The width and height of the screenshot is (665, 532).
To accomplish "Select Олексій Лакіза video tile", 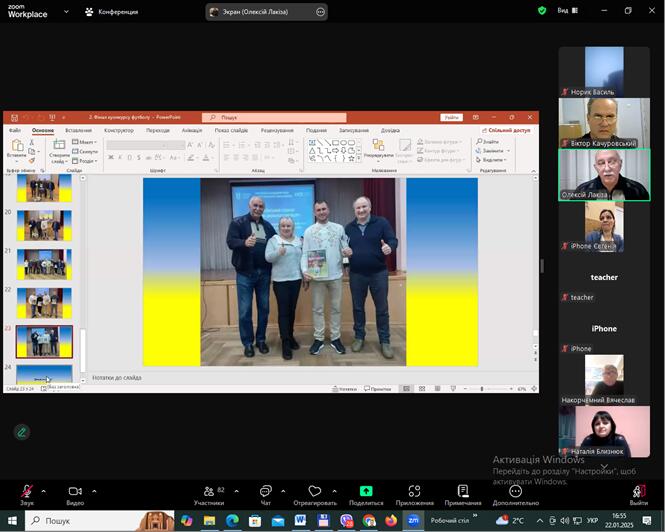I will coord(604,175).
